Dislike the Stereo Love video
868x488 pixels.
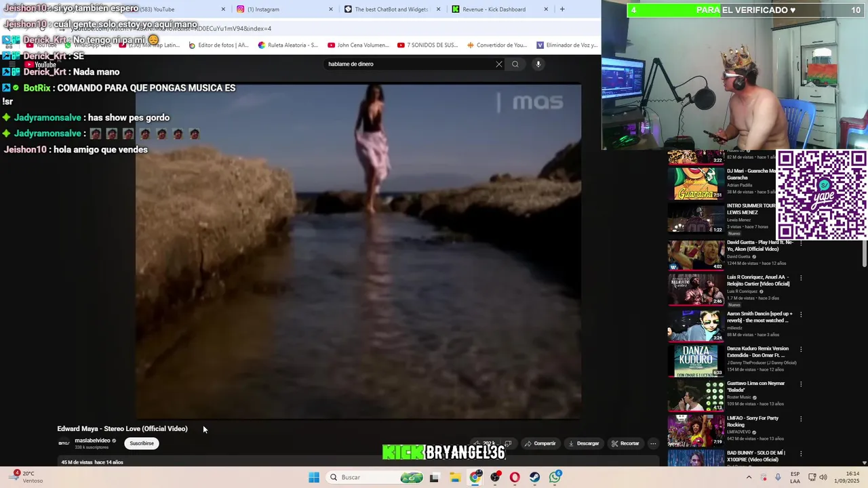click(508, 444)
